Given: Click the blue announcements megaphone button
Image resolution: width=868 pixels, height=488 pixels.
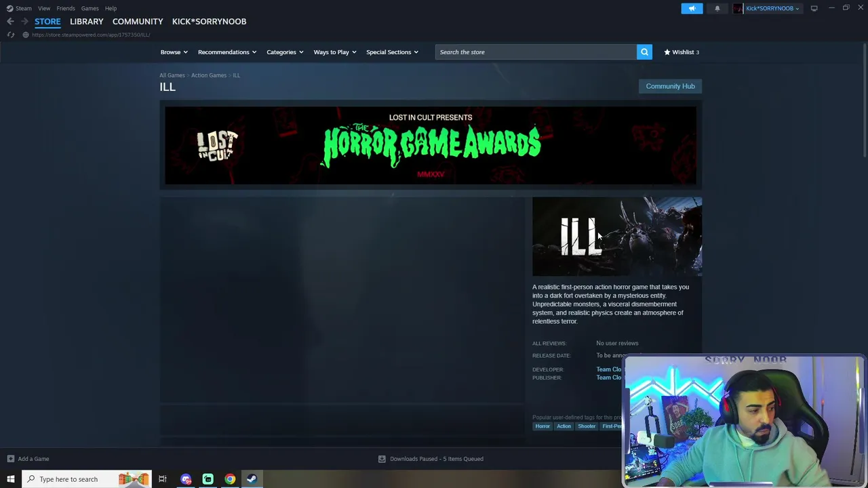Looking at the screenshot, I should 692,8.
